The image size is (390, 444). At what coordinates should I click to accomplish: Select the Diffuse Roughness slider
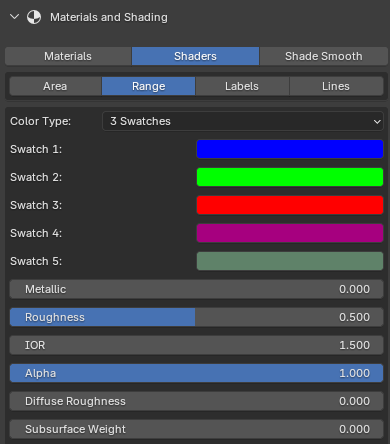pyautogui.click(x=196, y=401)
